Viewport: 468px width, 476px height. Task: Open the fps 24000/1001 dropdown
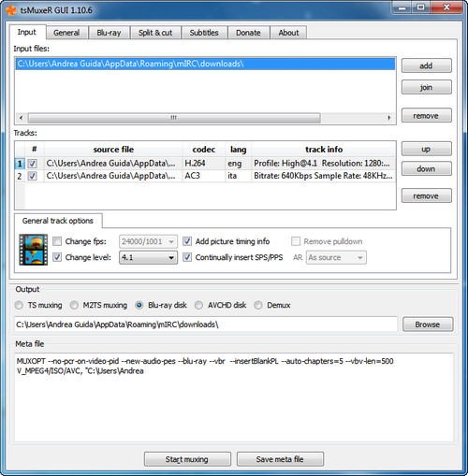[148, 241]
